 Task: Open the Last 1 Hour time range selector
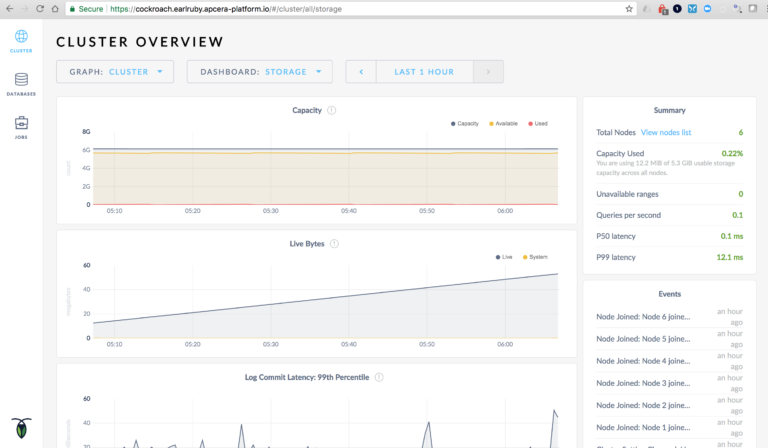424,72
